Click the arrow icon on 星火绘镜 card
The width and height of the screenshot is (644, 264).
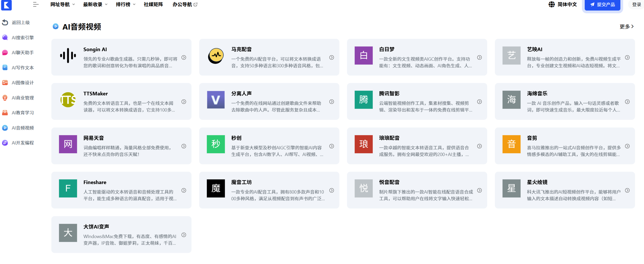(x=627, y=190)
